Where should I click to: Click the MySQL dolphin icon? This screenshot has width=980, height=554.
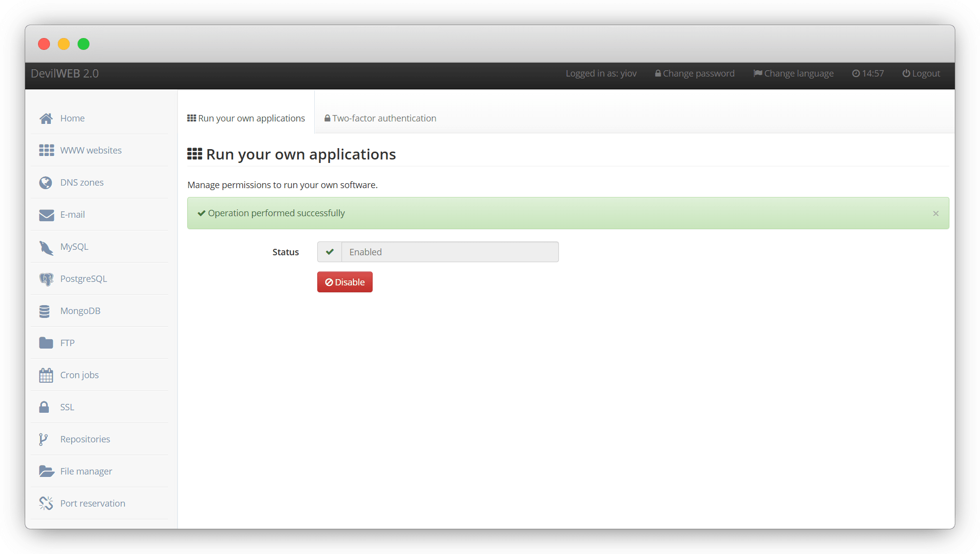click(46, 247)
